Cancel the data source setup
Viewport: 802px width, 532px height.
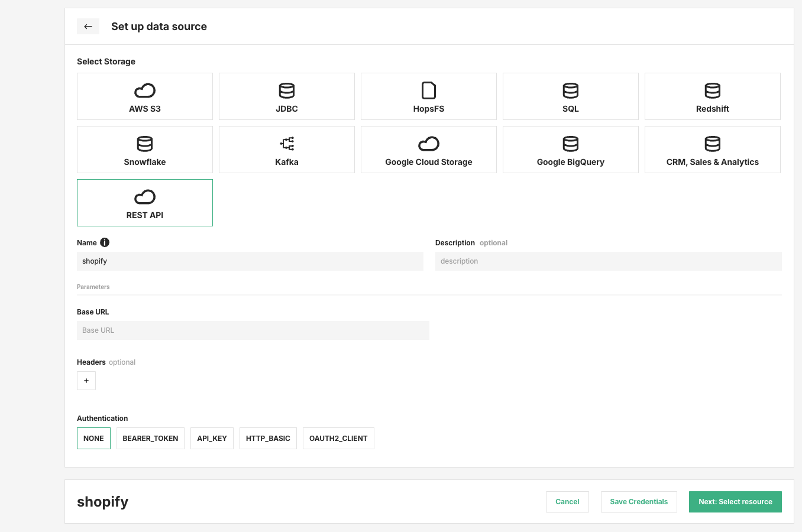567,501
